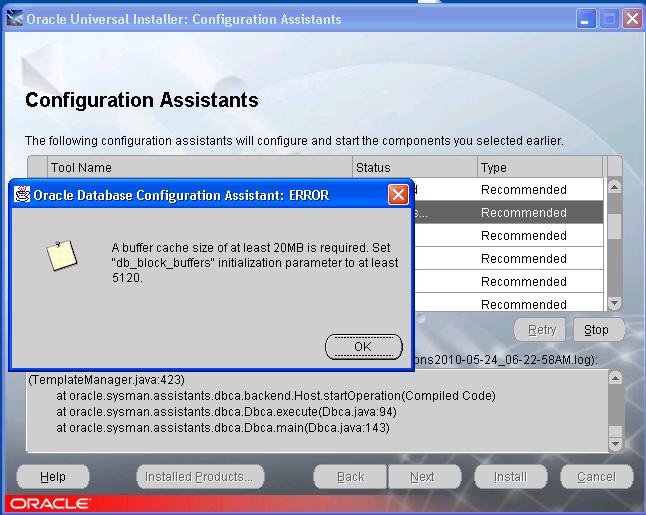Click the note icon beside the error message
Image resolution: width=646 pixels, height=515 pixels.
tap(62, 256)
